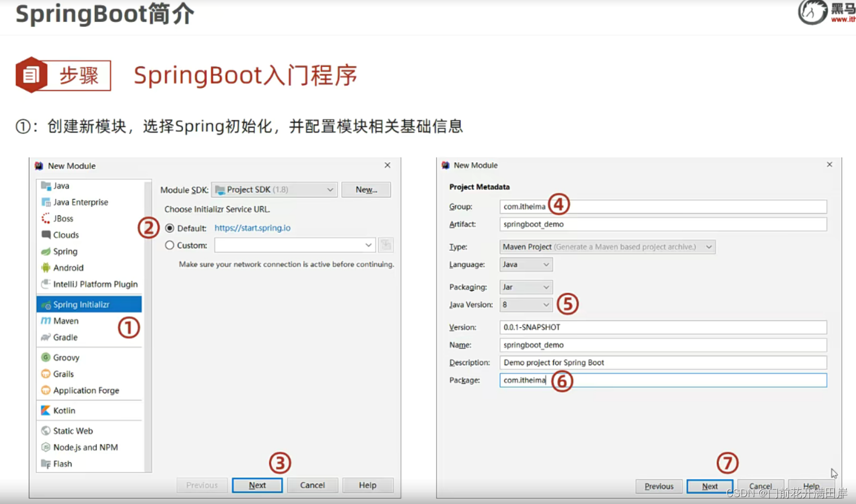Select the Default service URL radio button
Viewport: 856px width, 504px height.
(x=170, y=228)
